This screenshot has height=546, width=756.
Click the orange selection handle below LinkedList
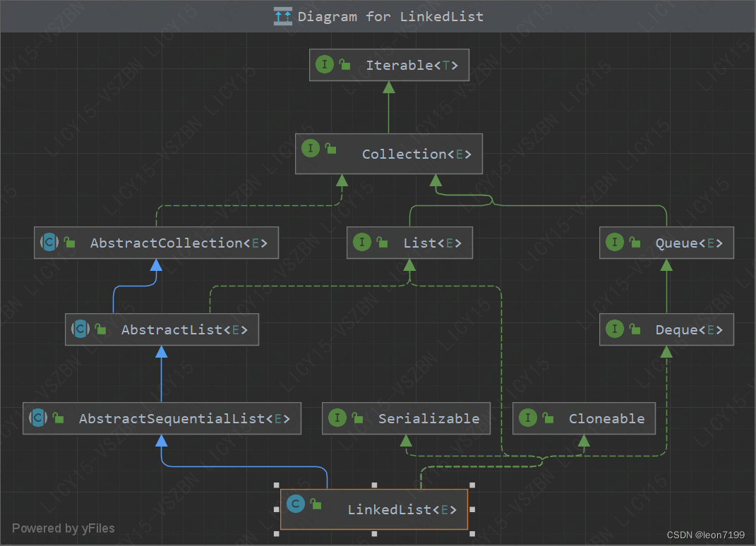click(373, 533)
